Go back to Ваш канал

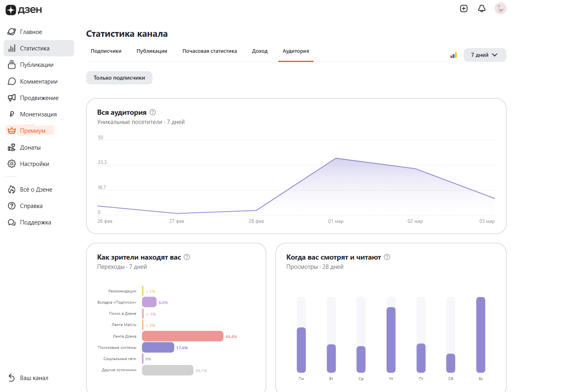pyautogui.click(x=34, y=378)
